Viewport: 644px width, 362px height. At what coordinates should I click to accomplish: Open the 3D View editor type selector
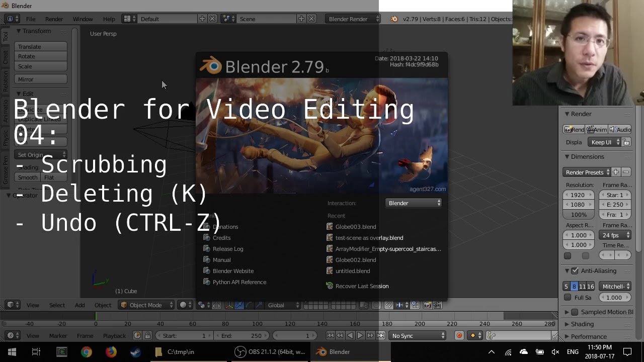tap(12, 305)
